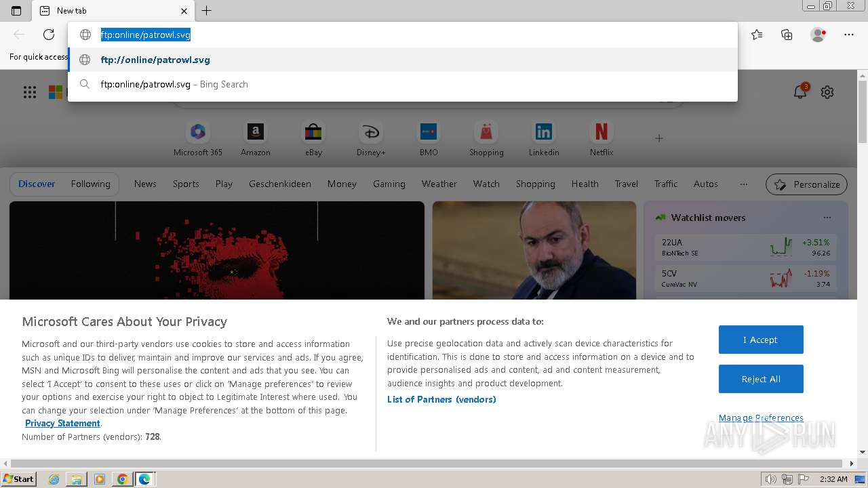
Task: Click the vertical scrollbar down arrow
Action: click(x=863, y=452)
